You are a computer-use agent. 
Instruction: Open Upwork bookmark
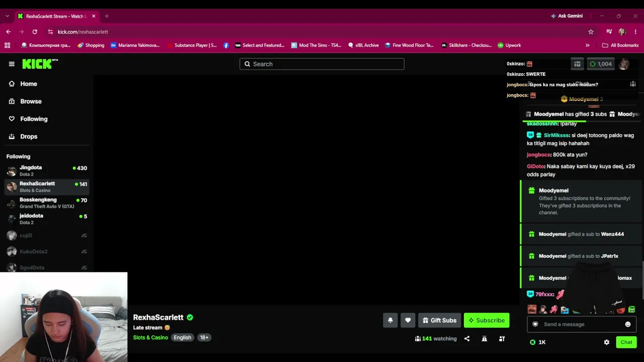point(510,45)
